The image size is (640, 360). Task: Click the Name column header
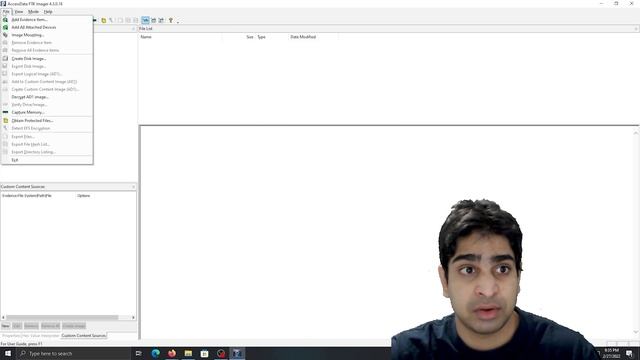[x=180, y=37]
